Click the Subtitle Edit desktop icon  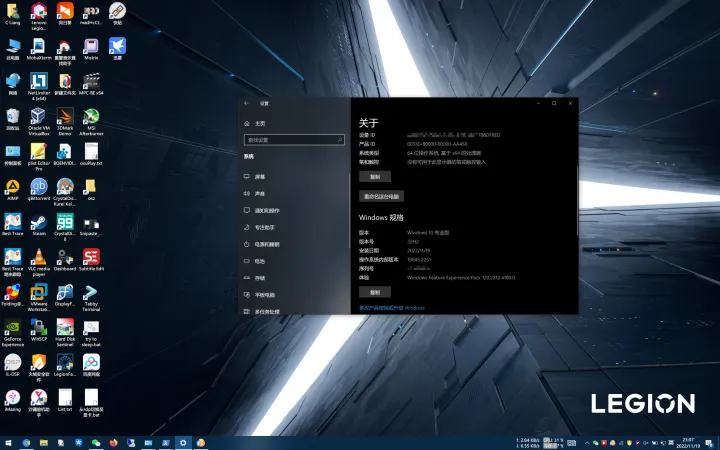point(91,258)
